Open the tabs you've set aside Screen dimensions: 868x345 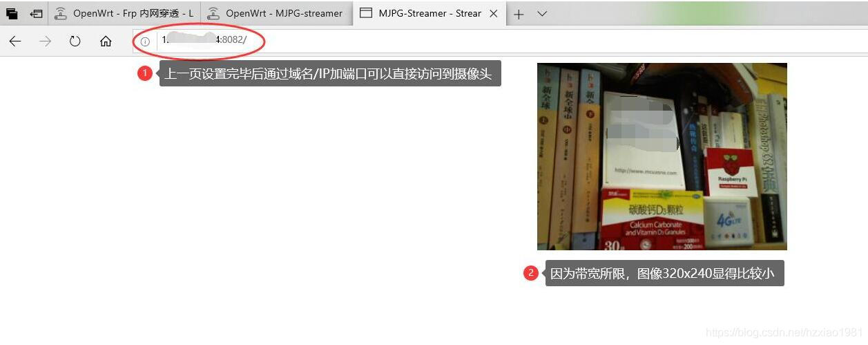coord(12,13)
